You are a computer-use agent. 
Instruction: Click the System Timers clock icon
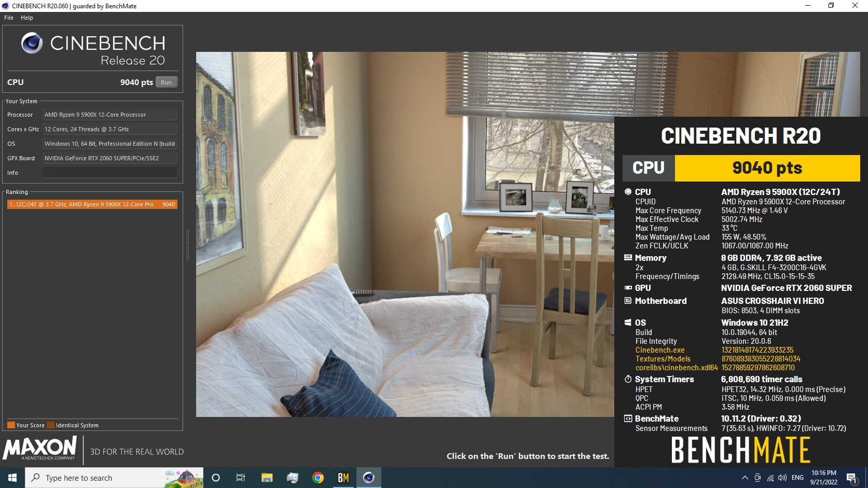pos(628,379)
